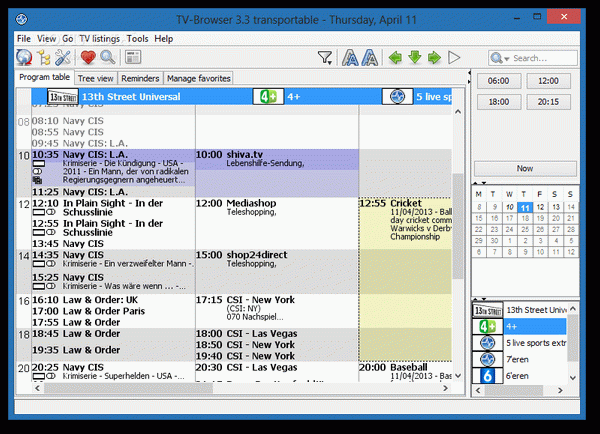This screenshot has width=600, height=434.
Task: Click channel list horizontal scroll left arrow
Action: coord(478,390)
